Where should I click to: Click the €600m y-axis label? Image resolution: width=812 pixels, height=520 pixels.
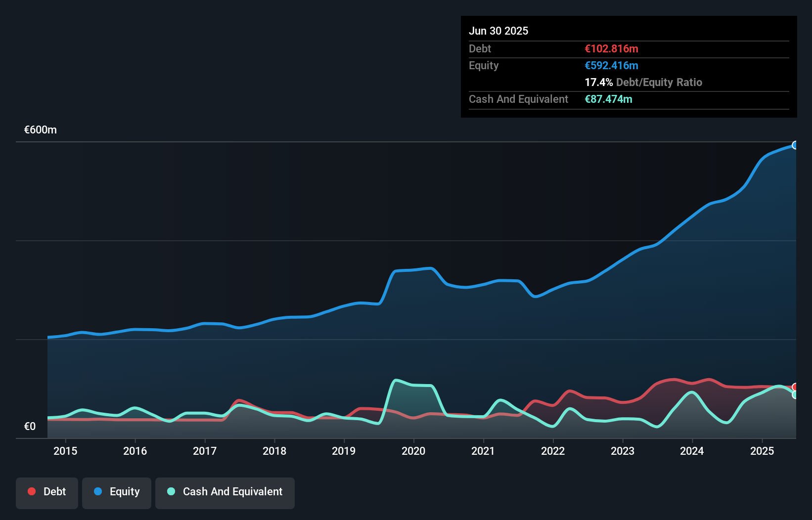pyautogui.click(x=41, y=130)
